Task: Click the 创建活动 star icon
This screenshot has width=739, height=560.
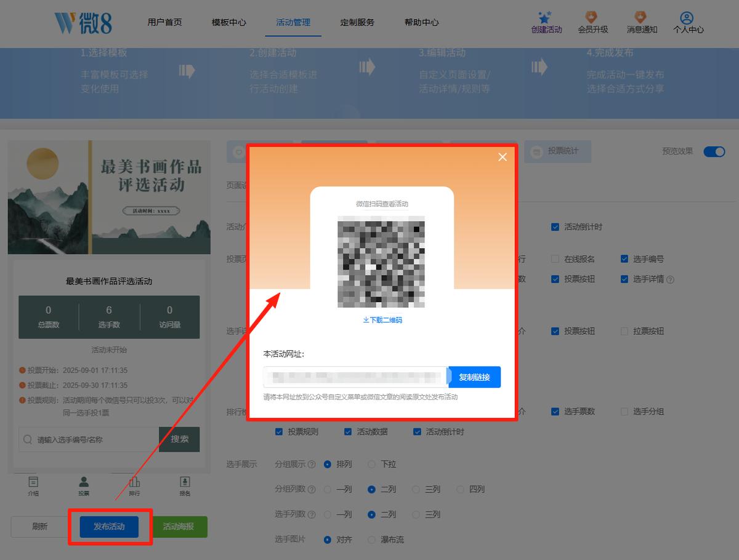Action: [544, 17]
